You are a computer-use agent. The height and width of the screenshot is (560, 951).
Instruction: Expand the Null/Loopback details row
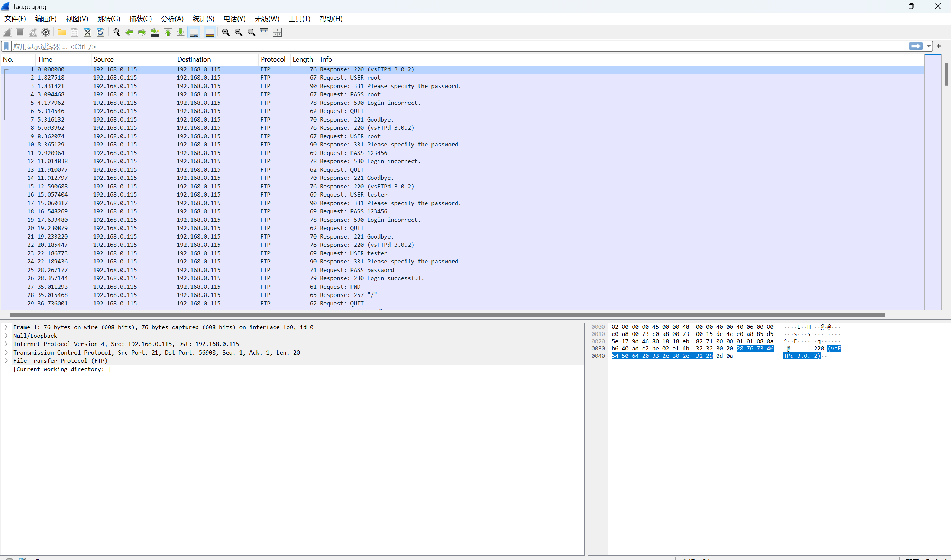6,336
